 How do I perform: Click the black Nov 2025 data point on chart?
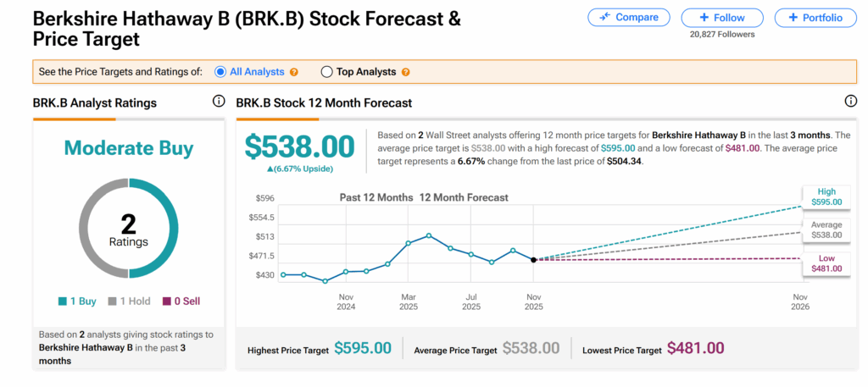point(533,260)
